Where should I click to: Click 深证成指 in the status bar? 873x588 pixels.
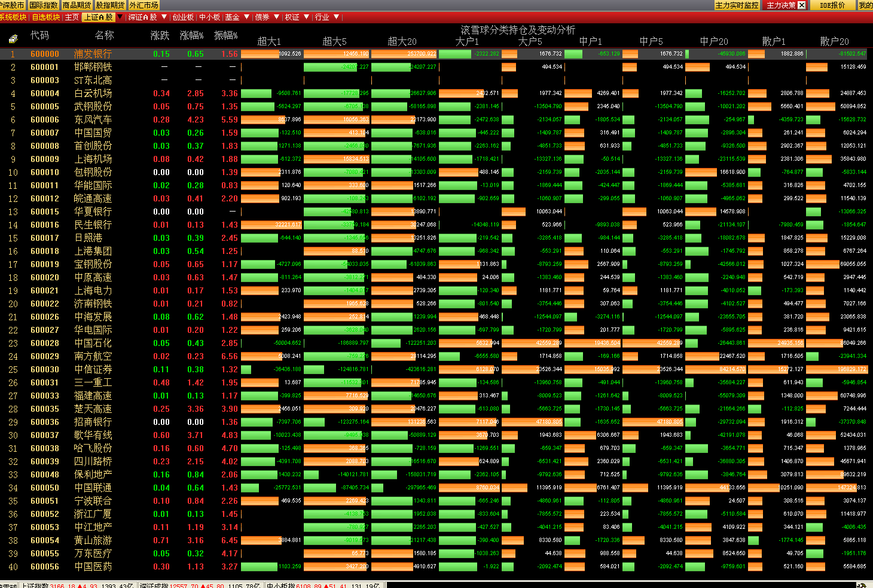point(154,586)
